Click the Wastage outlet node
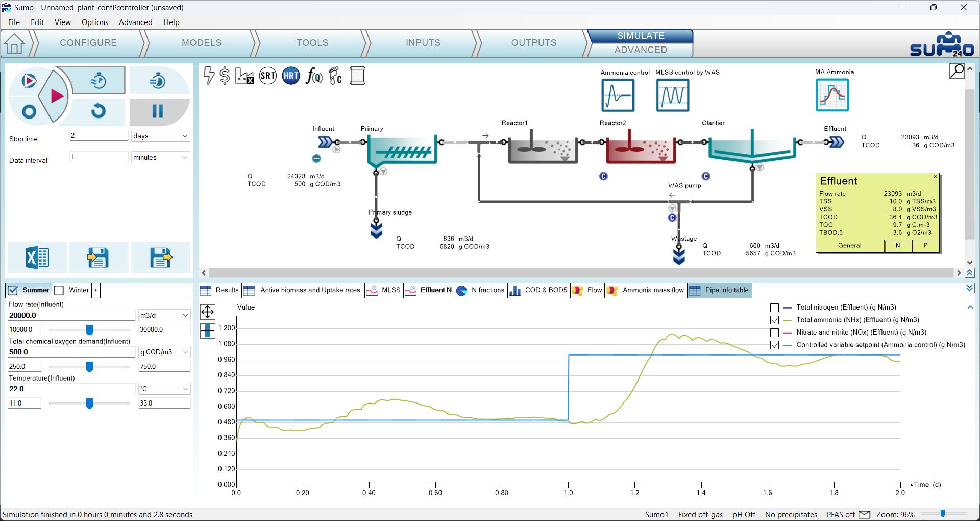 (679, 255)
